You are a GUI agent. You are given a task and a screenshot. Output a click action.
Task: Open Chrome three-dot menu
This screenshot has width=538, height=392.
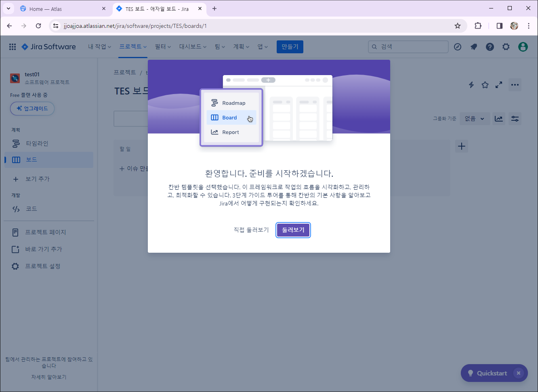529,26
